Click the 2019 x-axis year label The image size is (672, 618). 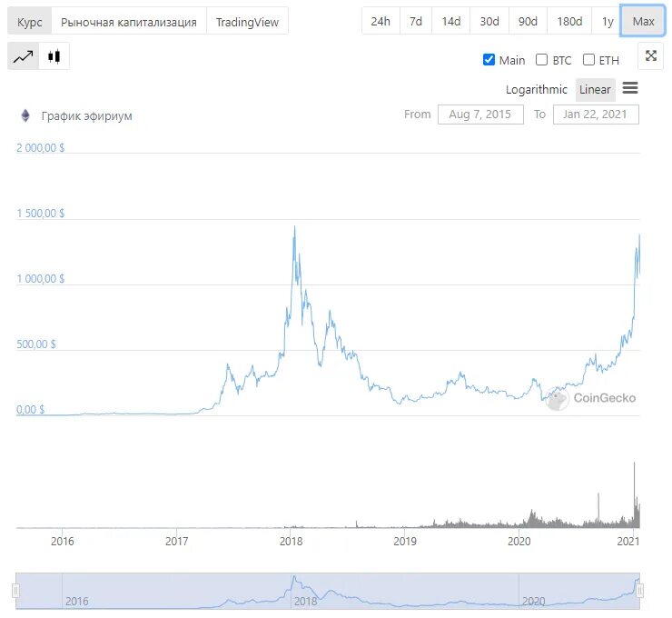pos(405,542)
